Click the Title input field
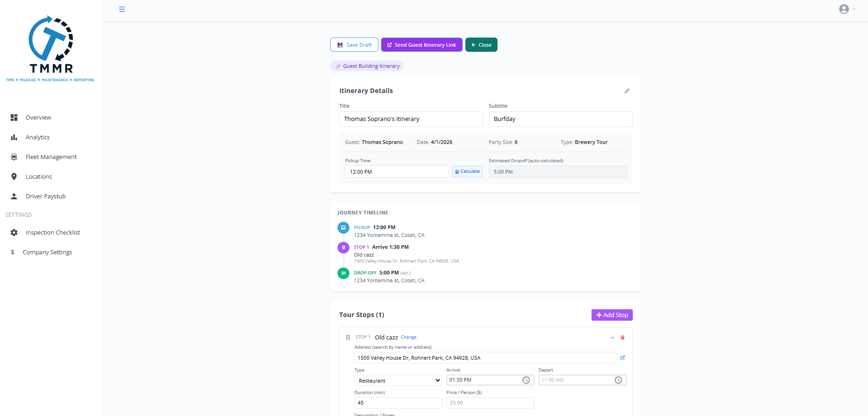Screen dimensions: 868x416 411,119
